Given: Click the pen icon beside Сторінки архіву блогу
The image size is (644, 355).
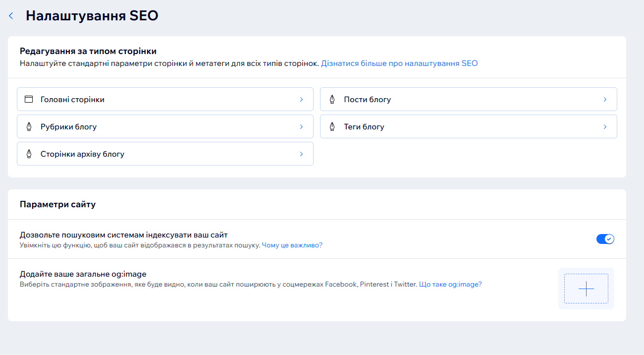Looking at the screenshot, I should (x=29, y=154).
